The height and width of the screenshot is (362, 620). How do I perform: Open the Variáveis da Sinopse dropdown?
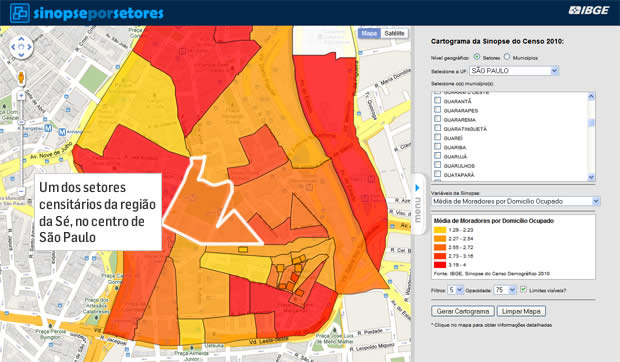(516, 201)
